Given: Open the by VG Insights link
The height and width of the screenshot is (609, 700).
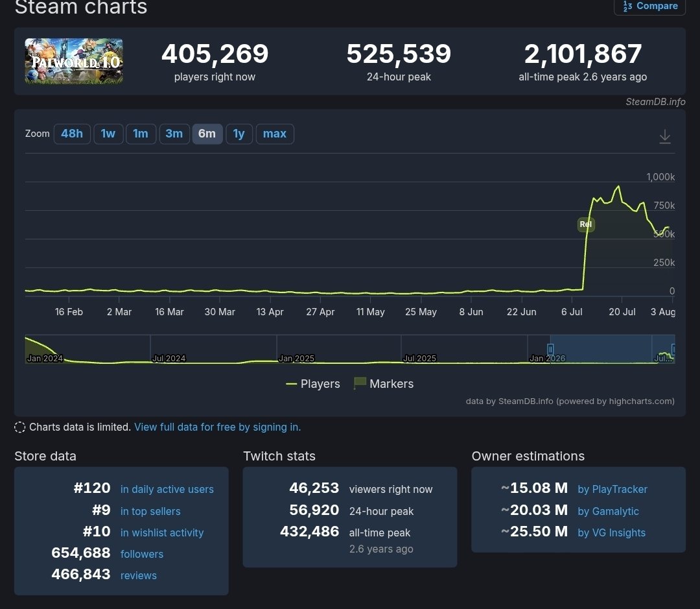Looking at the screenshot, I should click(612, 532).
